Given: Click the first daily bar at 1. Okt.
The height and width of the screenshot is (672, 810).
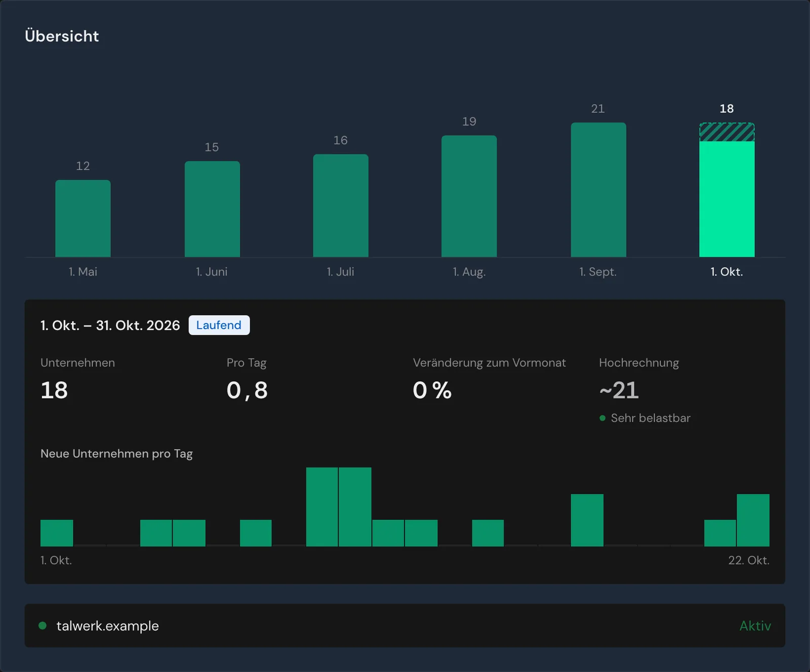Looking at the screenshot, I should 57,533.
